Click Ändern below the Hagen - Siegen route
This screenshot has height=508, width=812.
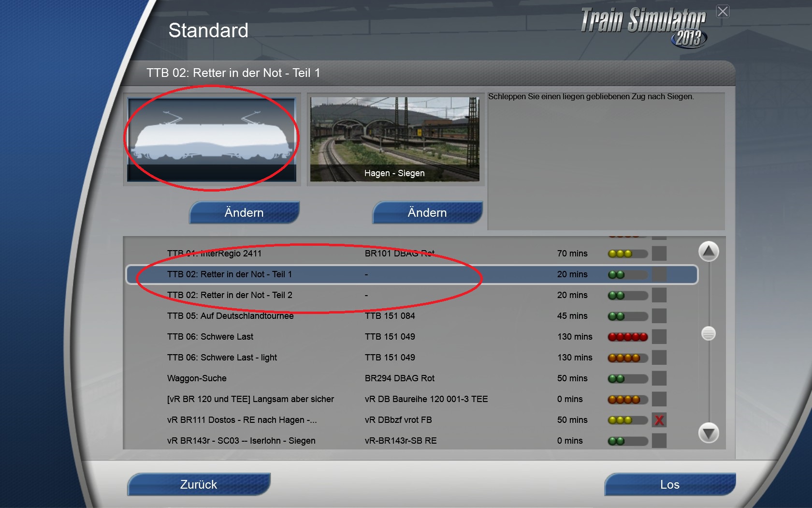pyautogui.click(x=427, y=213)
